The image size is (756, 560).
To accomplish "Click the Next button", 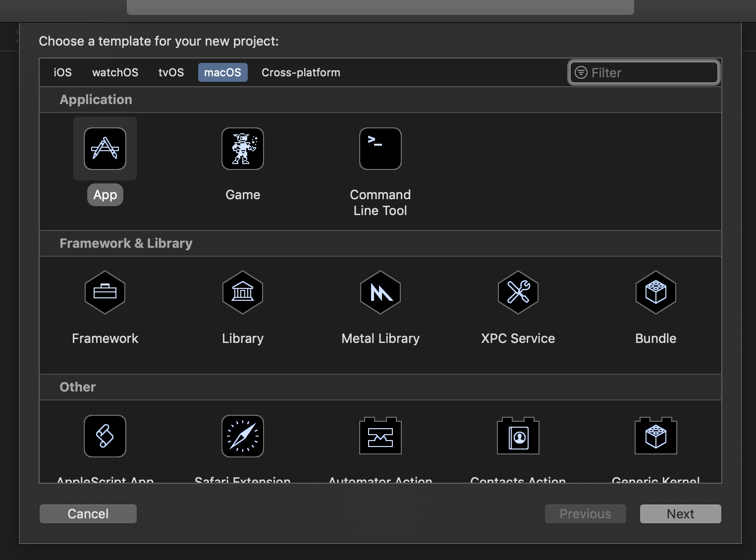I will (x=680, y=514).
